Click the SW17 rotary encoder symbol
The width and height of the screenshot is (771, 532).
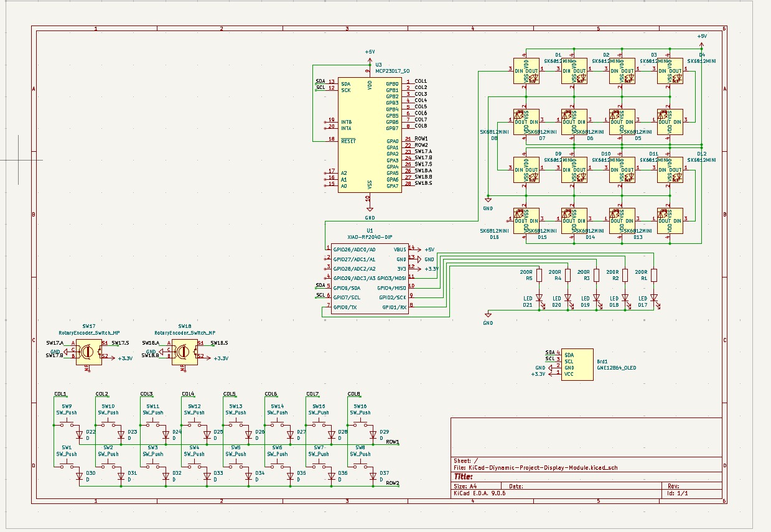click(88, 352)
